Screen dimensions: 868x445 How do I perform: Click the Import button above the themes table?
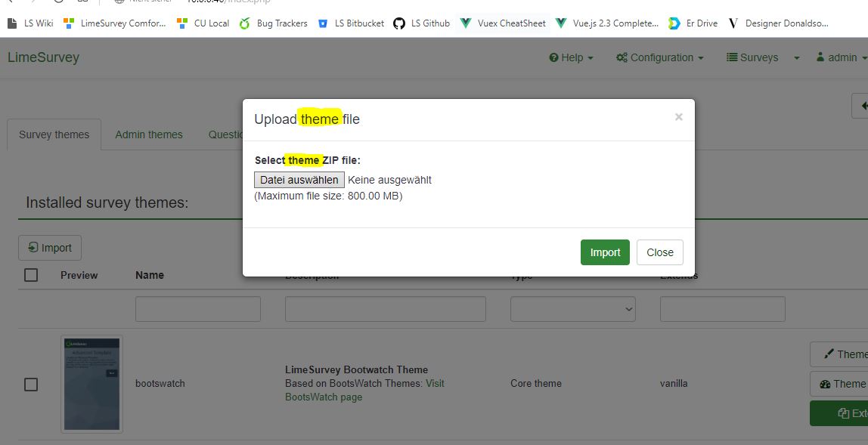[x=50, y=248]
